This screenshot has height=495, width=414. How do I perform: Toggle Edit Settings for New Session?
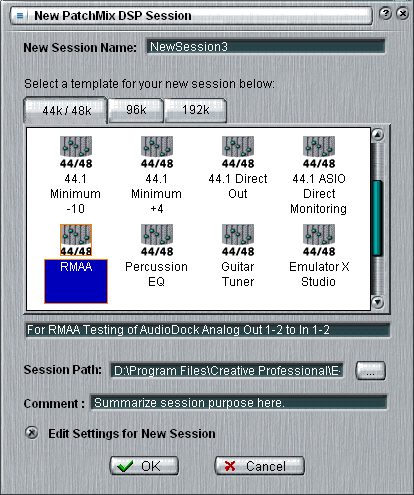point(32,433)
